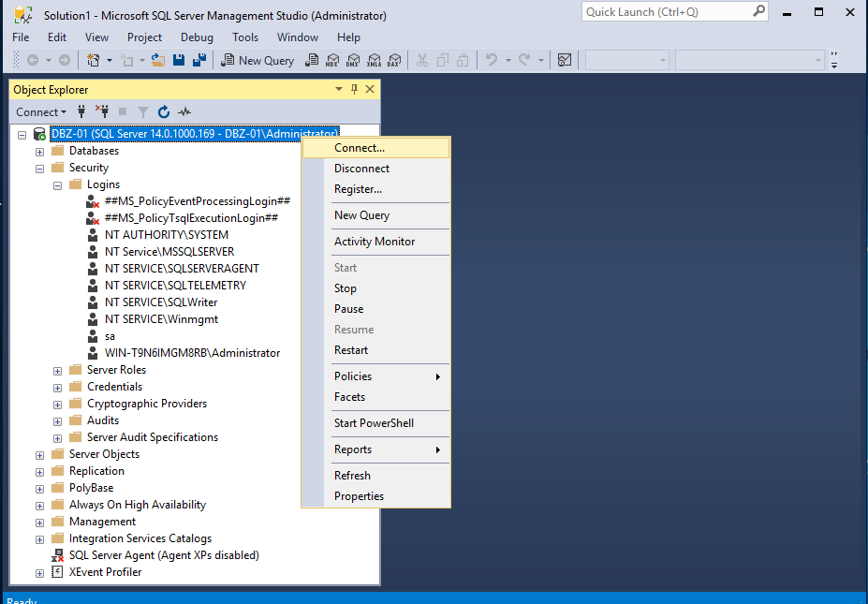Open the Debug menu
868x604 pixels.
[x=197, y=37]
